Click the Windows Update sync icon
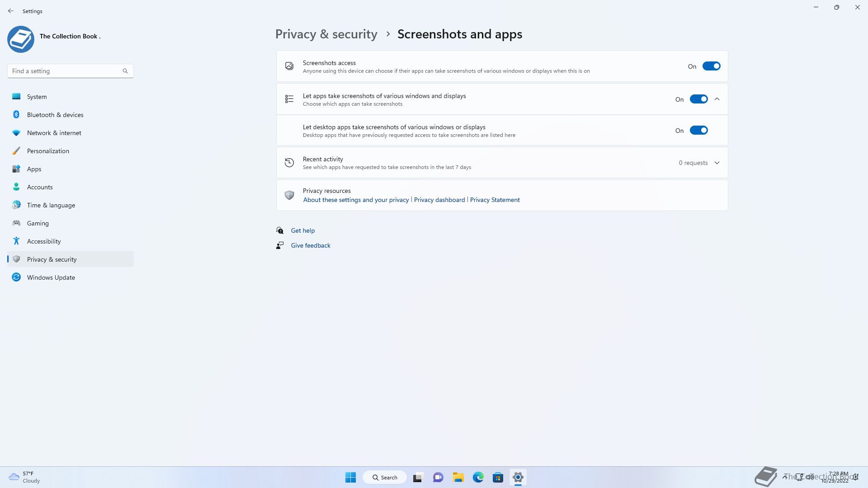This screenshot has width=868, height=488. pos(16,277)
